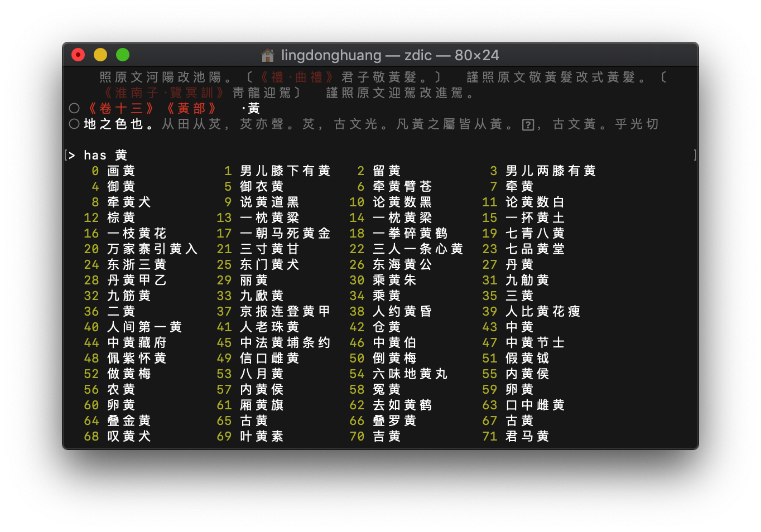This screenshot has height=532, width=761.
Task: Pick result 71 君马黄
Action: pos(527,436)
